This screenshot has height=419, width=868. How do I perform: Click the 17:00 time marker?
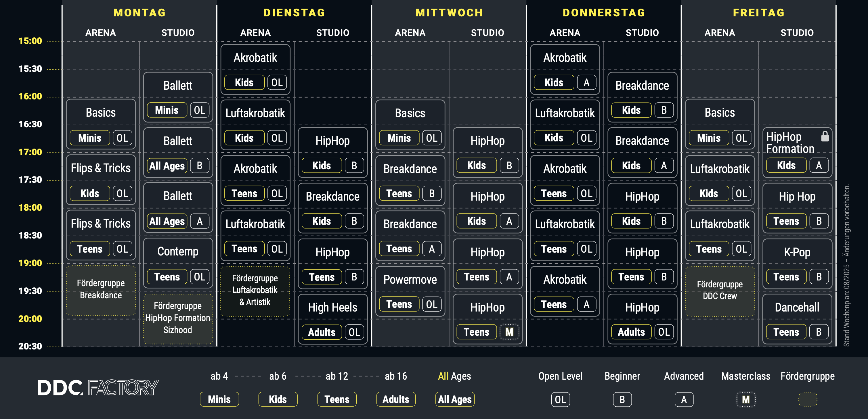[30, 152]
